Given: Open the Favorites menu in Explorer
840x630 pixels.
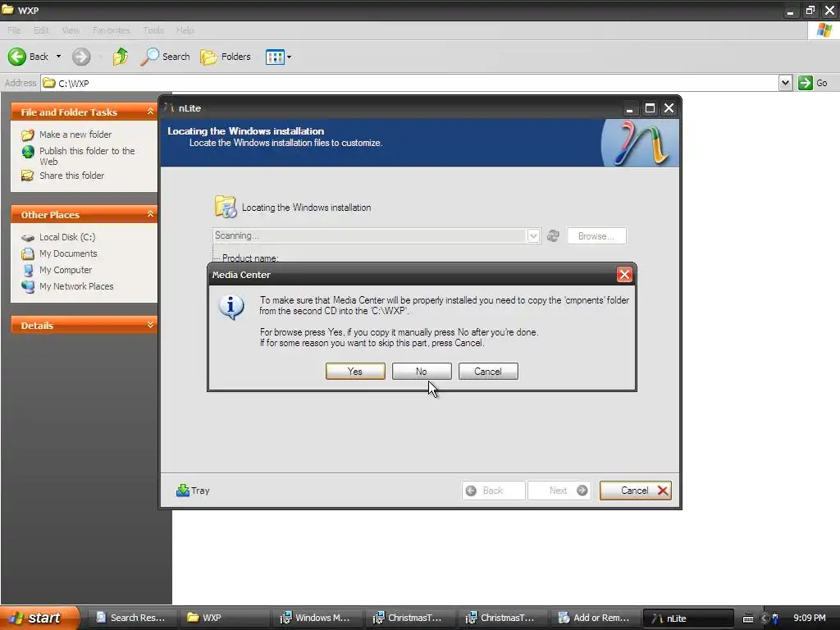Looking at the screenshot, I should [x=111, y=30].
